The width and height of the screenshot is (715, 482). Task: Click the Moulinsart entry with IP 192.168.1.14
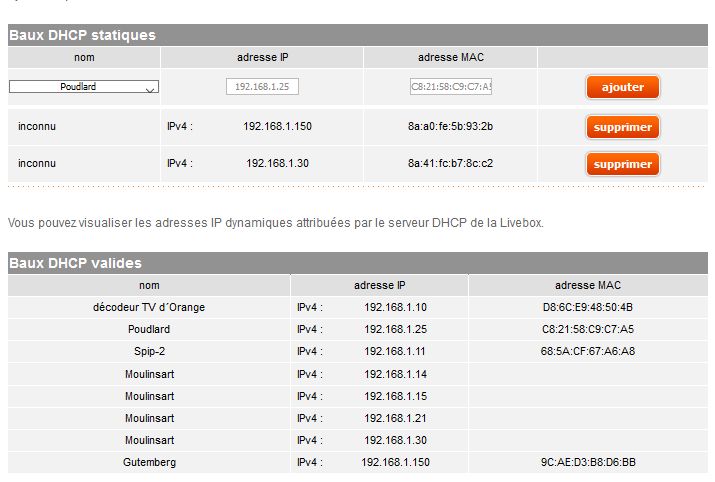[x=149, y=374]
